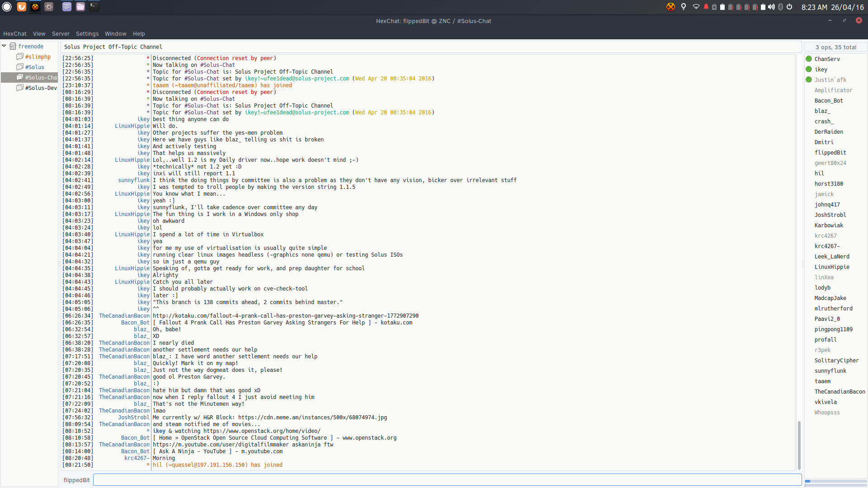
Task: Select Amplificator in the user list
Action: [834, 90]
